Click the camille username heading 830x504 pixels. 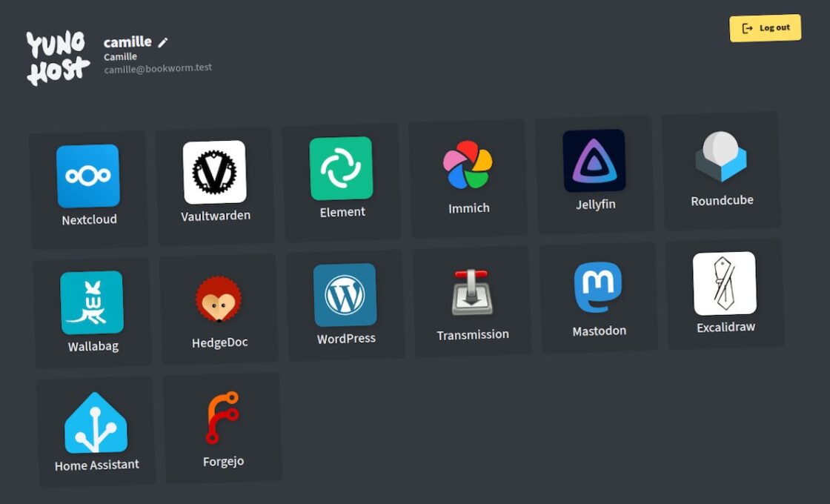point(127,42)
